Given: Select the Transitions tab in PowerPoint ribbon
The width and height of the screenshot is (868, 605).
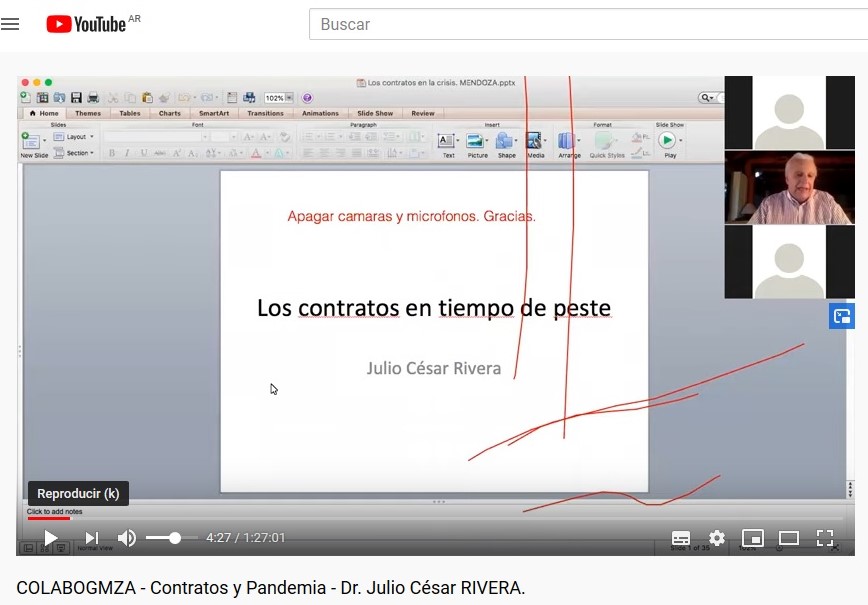Looking at the screenshot, I should coord(265,113).
